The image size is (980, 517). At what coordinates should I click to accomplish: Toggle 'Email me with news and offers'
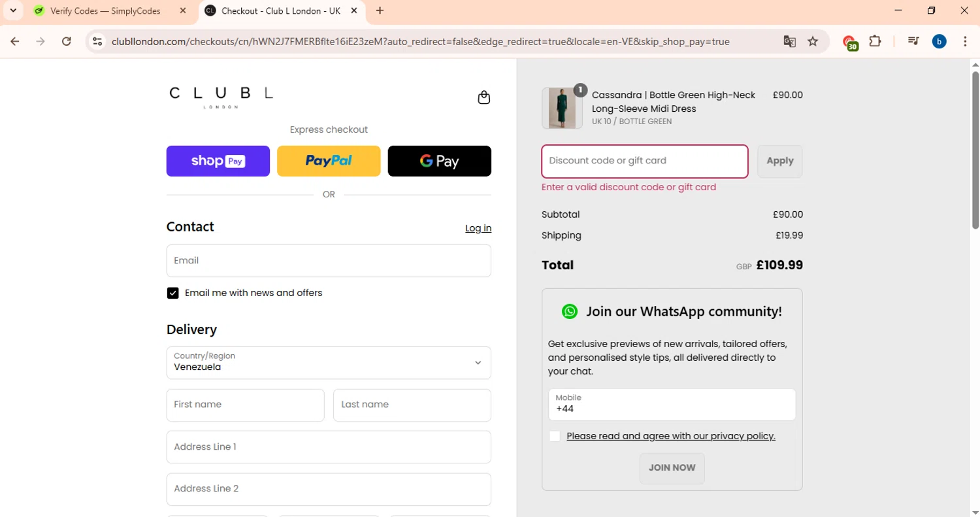(x=172, y=293)
